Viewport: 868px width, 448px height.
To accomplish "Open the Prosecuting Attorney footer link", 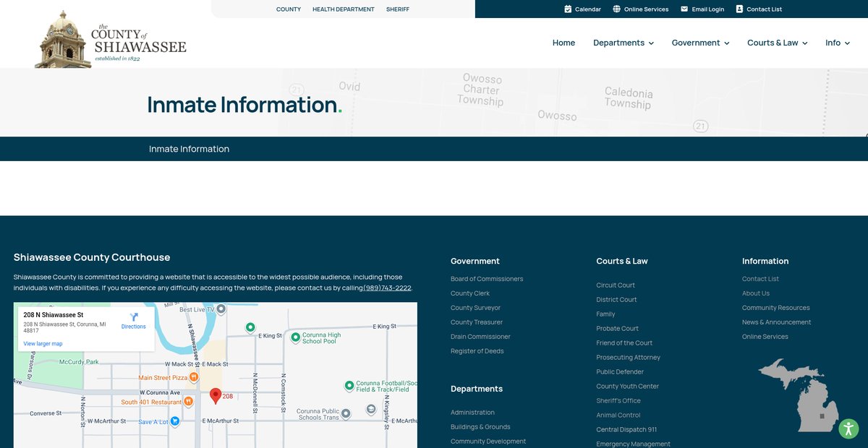I will [629, 358].
